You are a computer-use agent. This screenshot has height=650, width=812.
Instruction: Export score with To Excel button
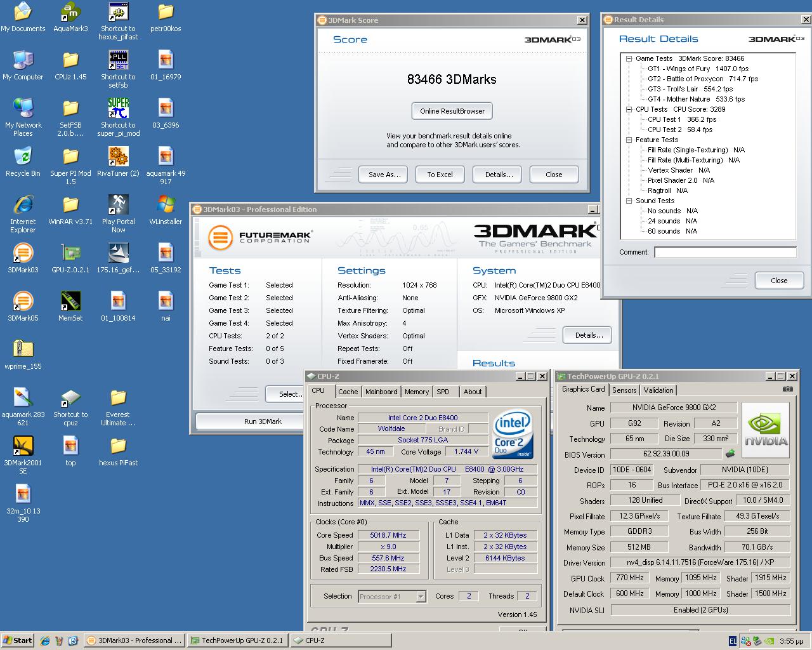(x=440, y=175)
